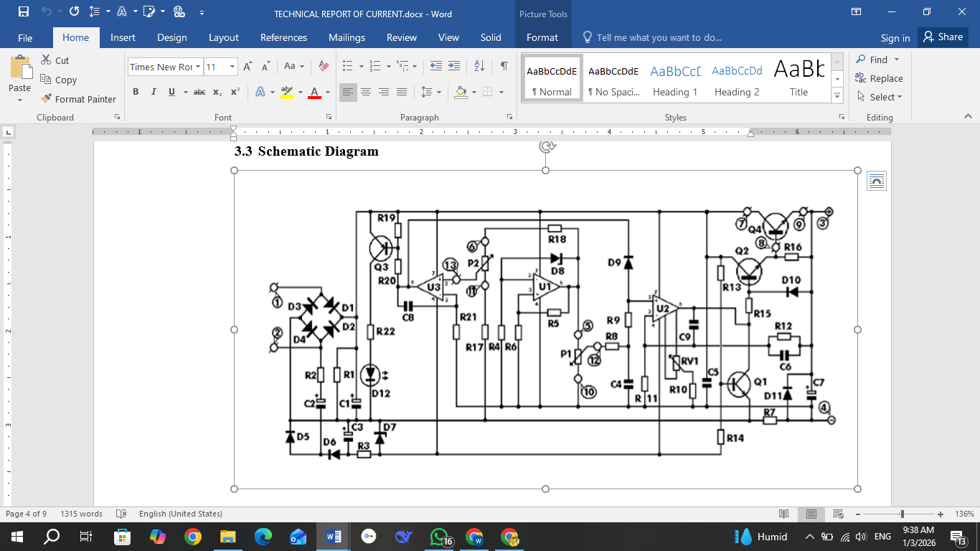The width and height of the screenshot is (980, 551).
Task: Apply the Title style
Action: coord(798,78)
